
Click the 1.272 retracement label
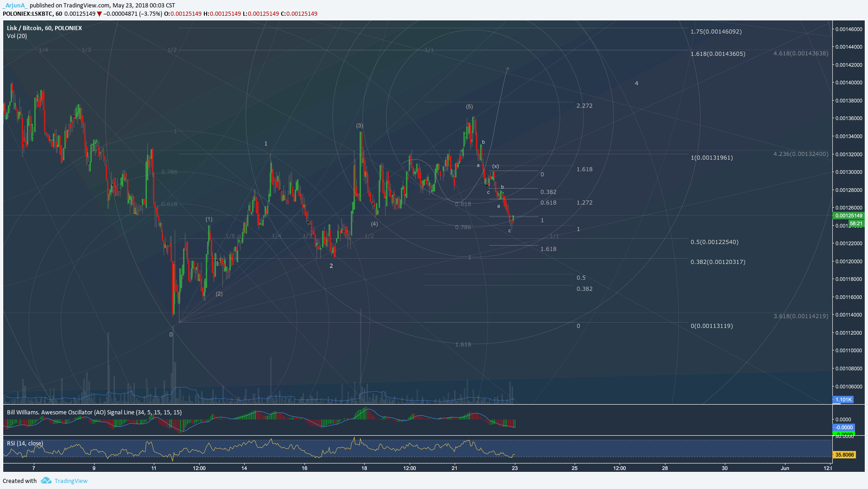[584, 203]
